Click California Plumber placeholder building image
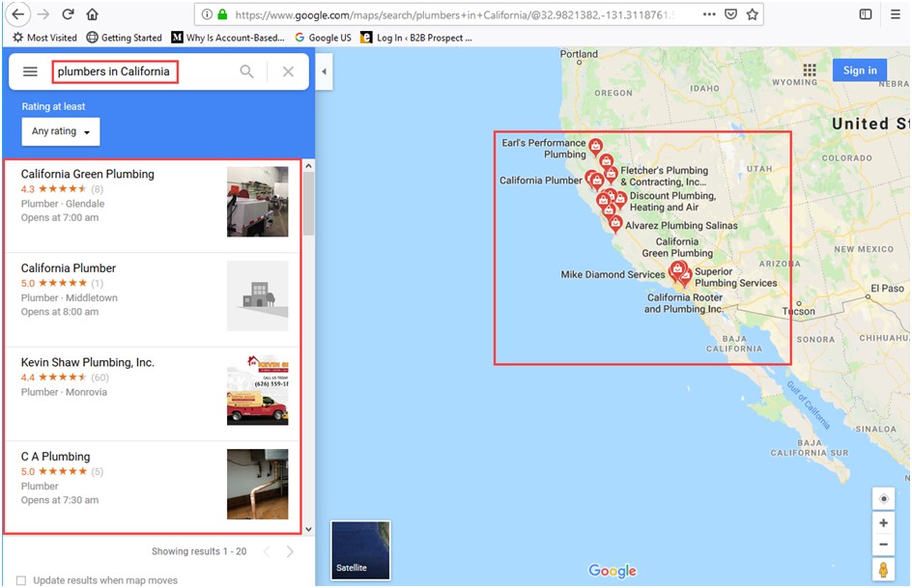The width and height of the screenshot is (912, 588). point(258,295)
